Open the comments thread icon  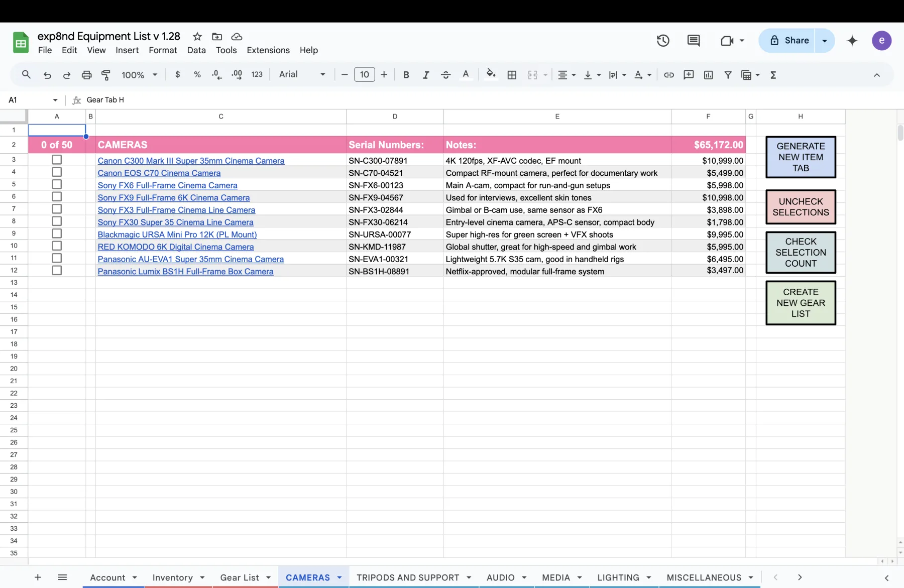click(694, 41)
